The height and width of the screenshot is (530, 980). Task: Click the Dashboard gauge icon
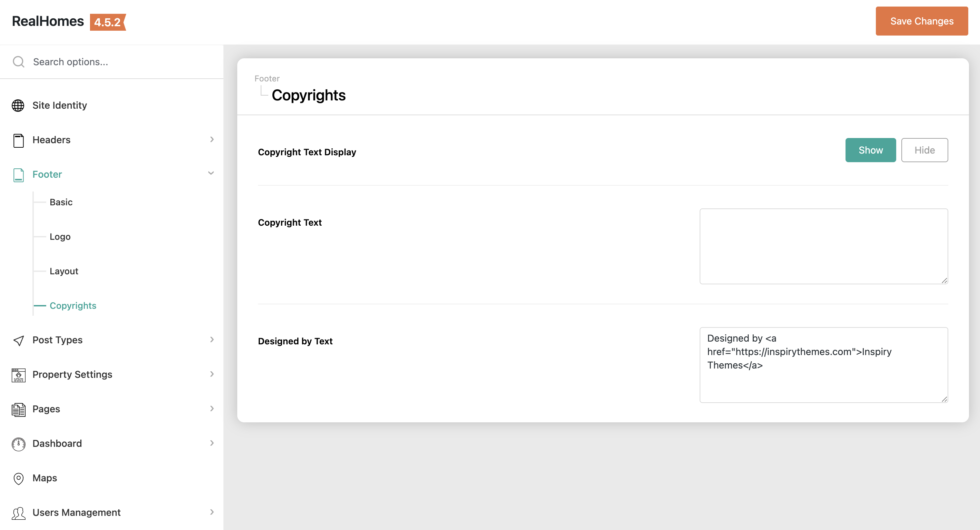[18, 444]
